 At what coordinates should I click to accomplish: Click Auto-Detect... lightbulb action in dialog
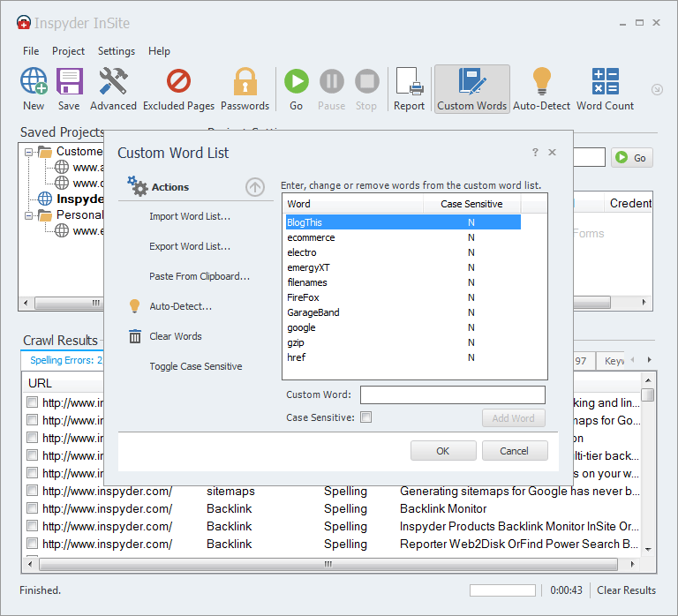click(x=134, y=306)
